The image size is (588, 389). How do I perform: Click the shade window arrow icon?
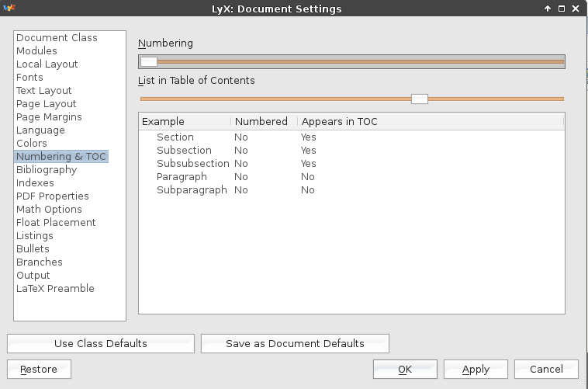(x=548, y=9)
